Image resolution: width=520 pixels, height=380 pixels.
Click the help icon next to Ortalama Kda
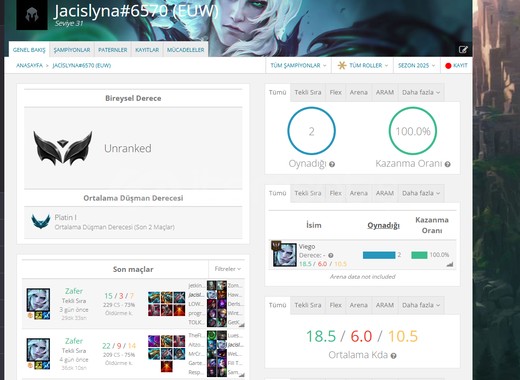pos(393,356)
